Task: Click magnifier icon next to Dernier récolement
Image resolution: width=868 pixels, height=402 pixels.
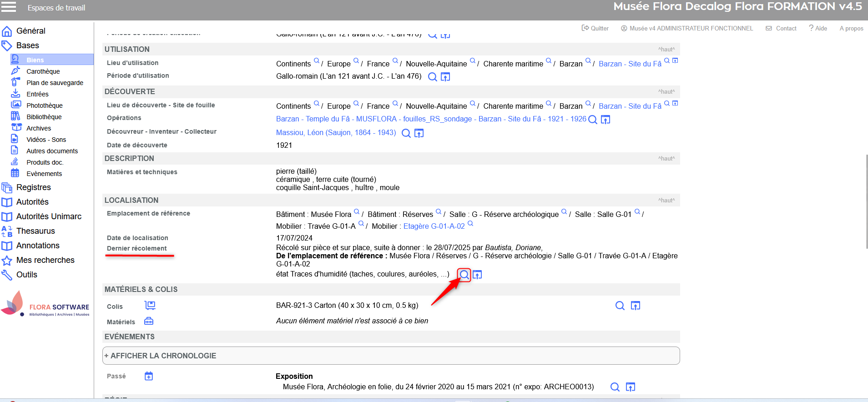Action: [464, 275]
